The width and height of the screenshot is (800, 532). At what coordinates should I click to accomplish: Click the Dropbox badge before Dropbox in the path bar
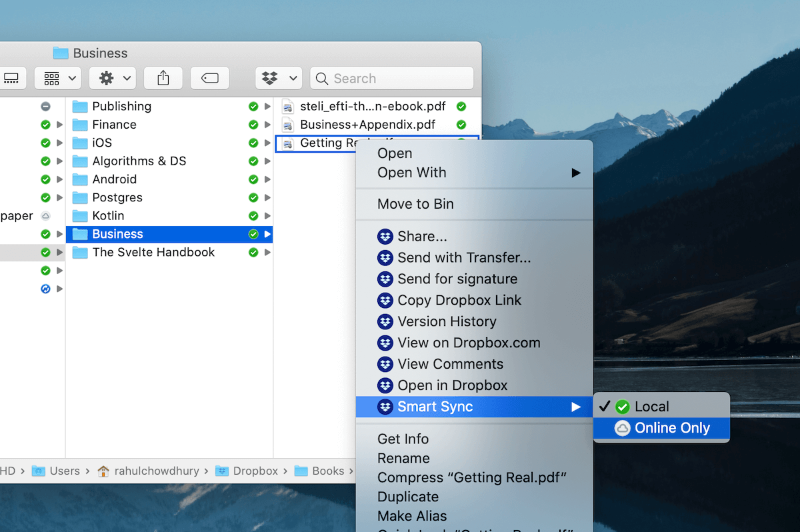point(222,471)
